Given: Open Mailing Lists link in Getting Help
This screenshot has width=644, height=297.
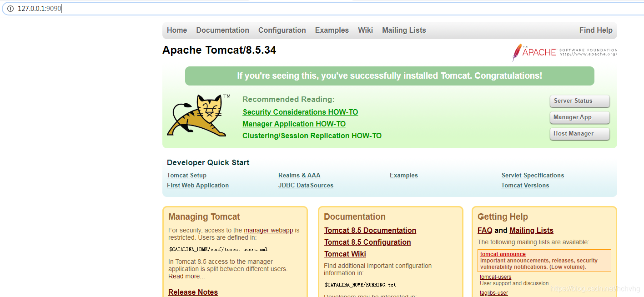Looking at the screenshot, I should (531, 231).
